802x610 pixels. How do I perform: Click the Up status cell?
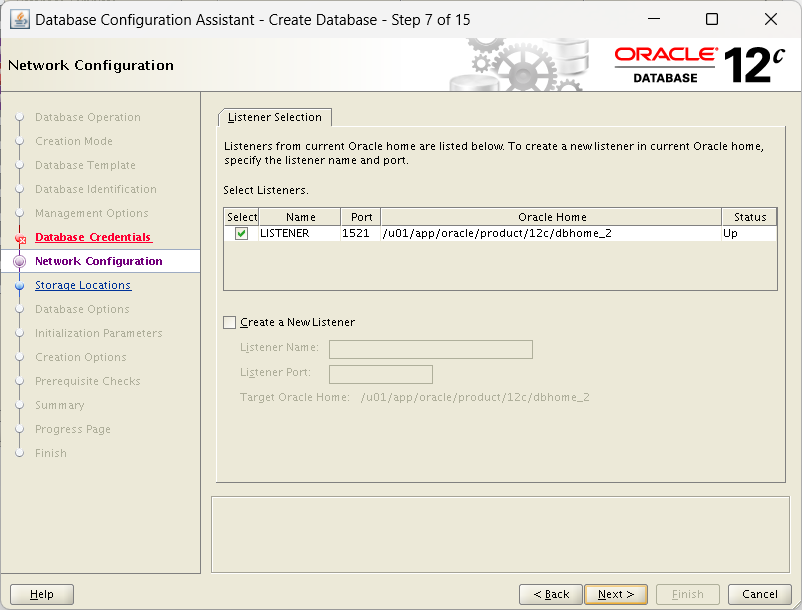point(749,234)
